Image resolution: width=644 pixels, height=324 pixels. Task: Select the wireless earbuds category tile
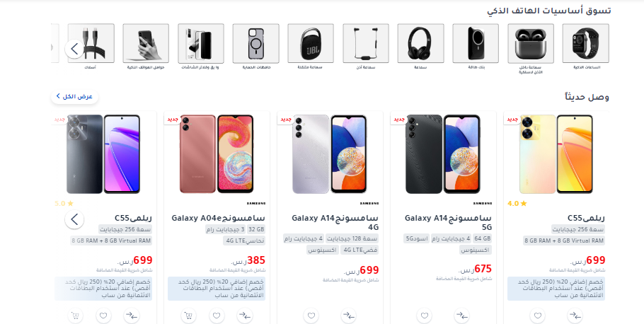531,50
